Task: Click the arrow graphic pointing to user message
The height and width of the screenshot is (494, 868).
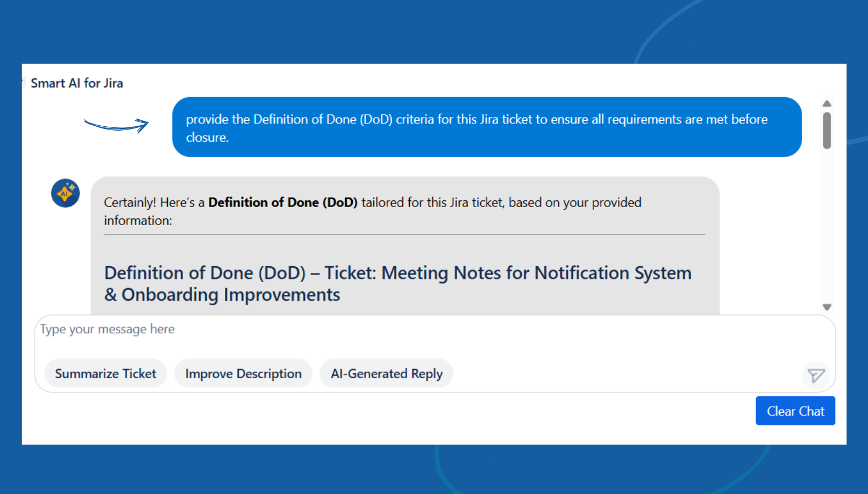Action: (x=116, y=126)
